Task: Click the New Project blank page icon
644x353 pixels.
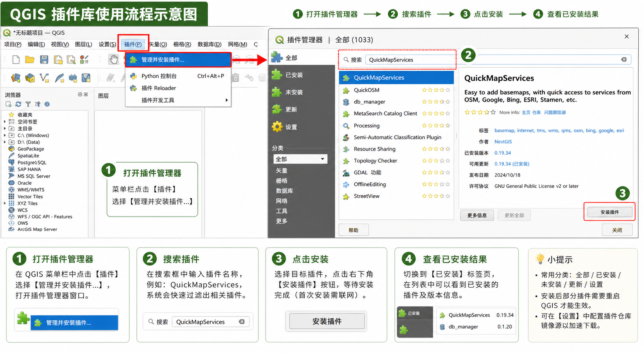Action: [16, 59]
